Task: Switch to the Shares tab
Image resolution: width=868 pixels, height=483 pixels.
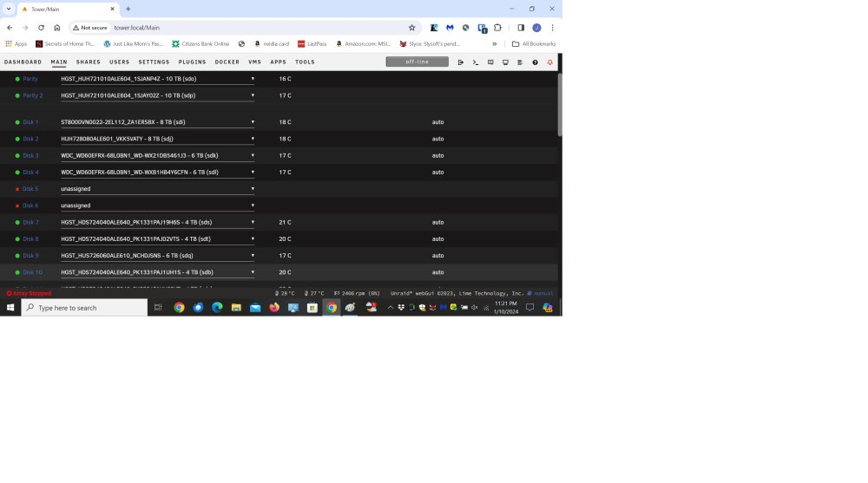Action: point(89,62)
